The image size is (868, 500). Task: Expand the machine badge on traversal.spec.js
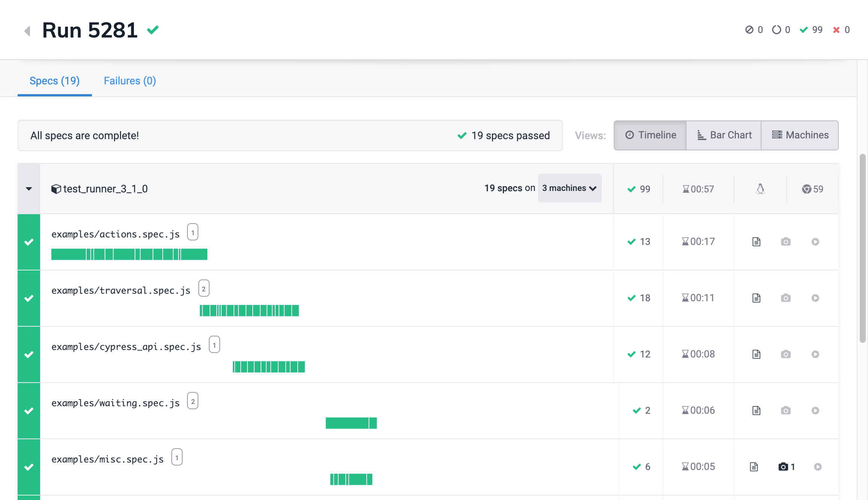(x=204, y=288)
